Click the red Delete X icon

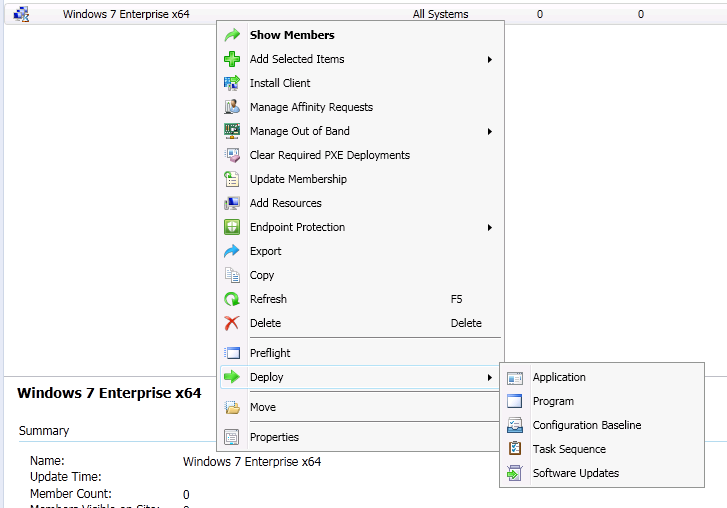(x=232, y=323)
